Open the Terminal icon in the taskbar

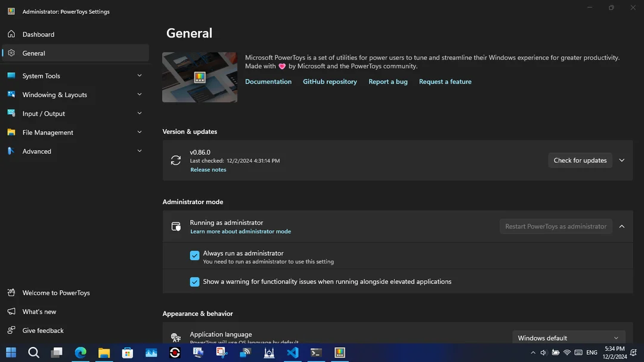click(316, 352)
